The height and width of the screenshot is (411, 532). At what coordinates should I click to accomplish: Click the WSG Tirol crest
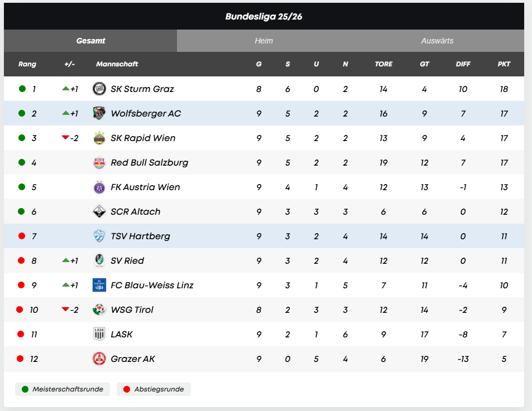[99, 310]
